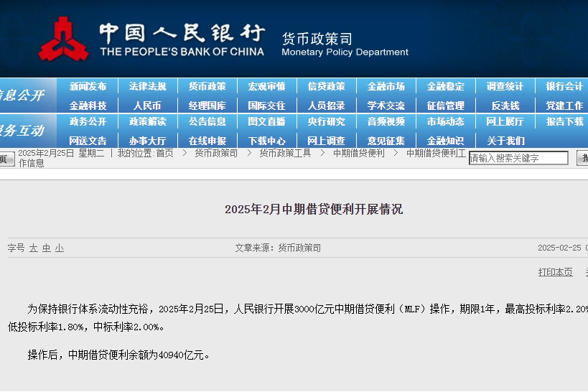
Task: Go to 政务公开 section
Action: pyautogui.click(x=88, y=121)
